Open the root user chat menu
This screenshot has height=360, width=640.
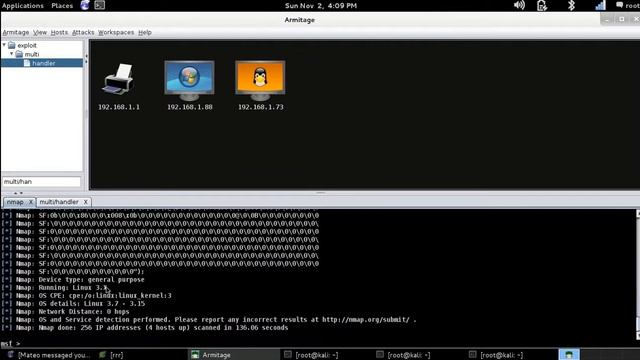[628, 5]
